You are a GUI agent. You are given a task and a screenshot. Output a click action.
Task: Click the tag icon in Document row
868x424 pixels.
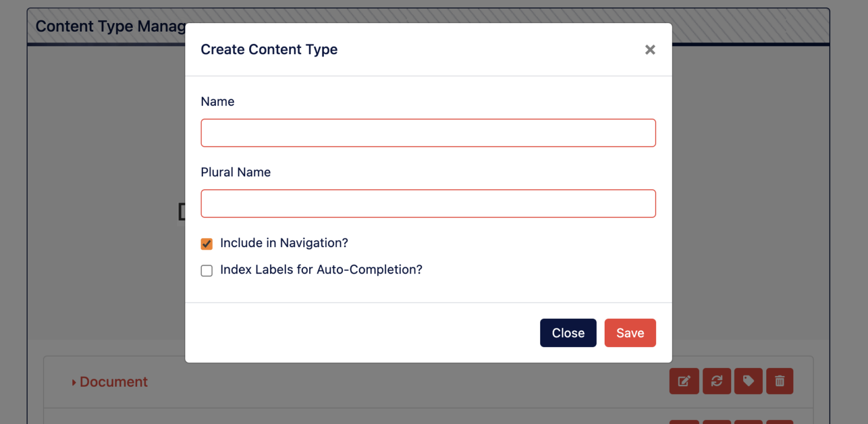point(748,381)
